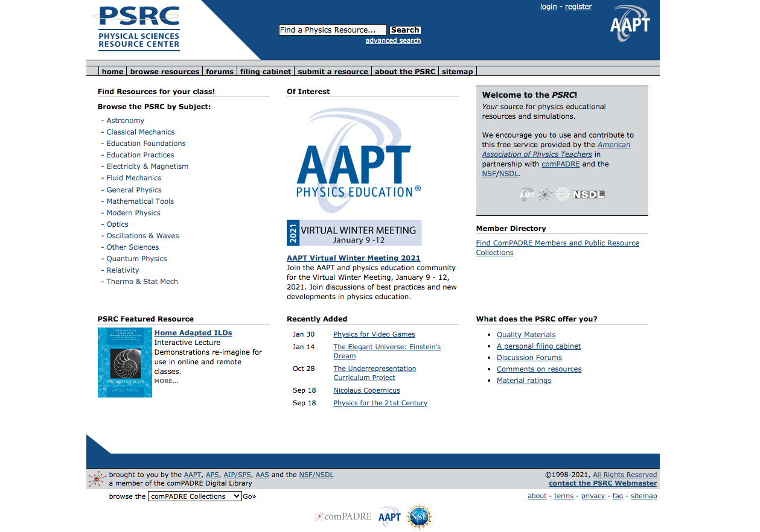Open the Discussion Forums link
This screenshot has height=532, width=760.
click(529, 358)
